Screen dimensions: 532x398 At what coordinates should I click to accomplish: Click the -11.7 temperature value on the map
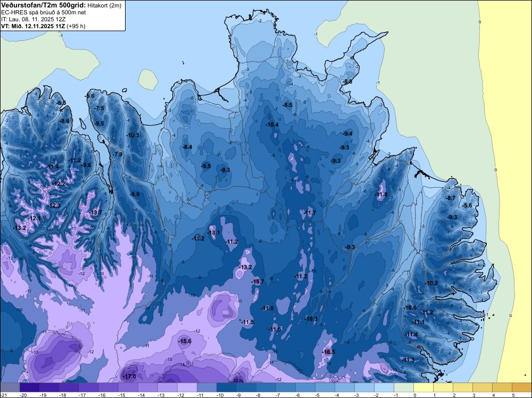tap(310, 213)
